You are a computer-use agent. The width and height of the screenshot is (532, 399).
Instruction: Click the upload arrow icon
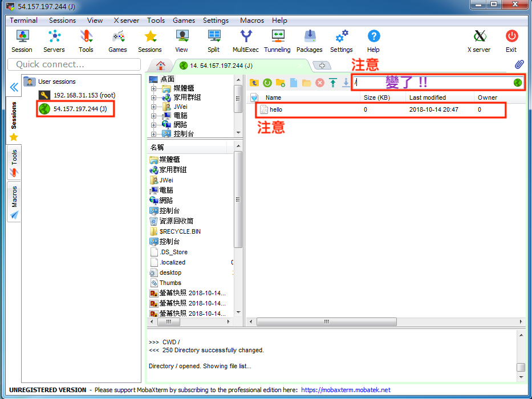coord(333,83)
